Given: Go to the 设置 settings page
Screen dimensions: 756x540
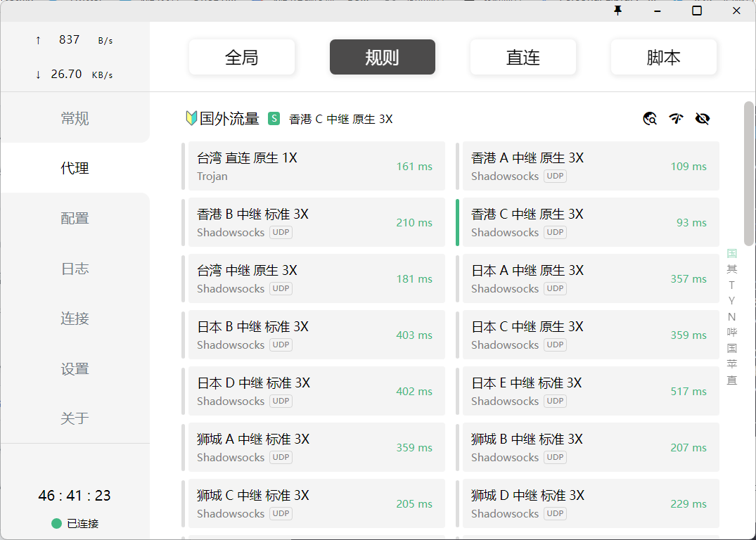Looking at the screenshot, I should [x=75, y=368].
